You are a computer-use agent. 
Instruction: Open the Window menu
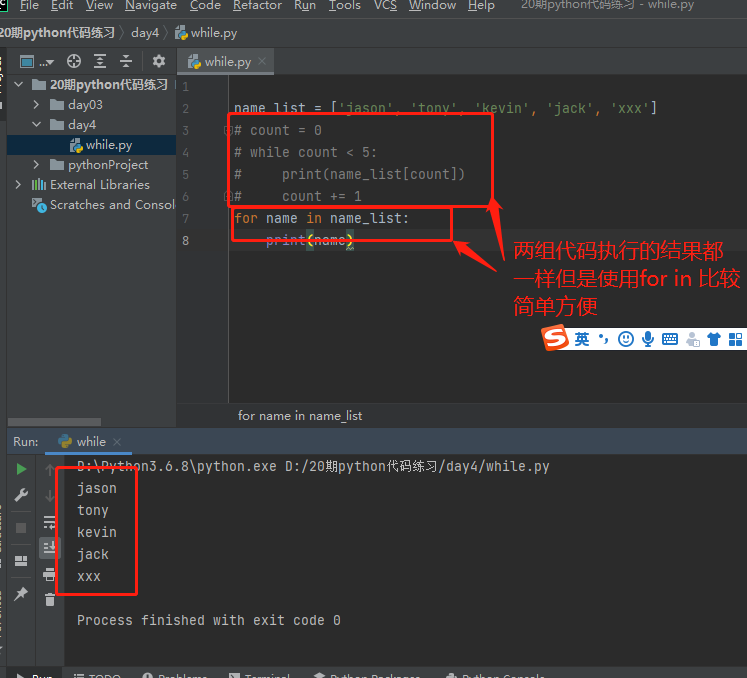coord(432,5)
